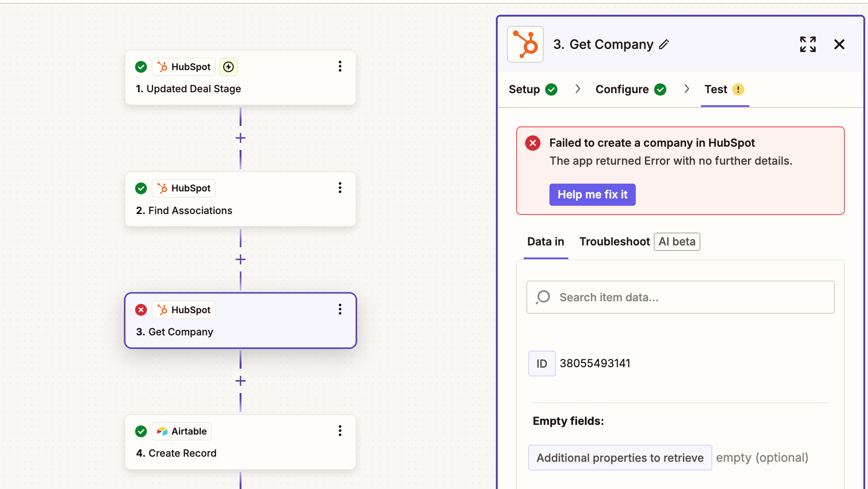Open the three-dot menu on Find Associations step
Viewport: 868px width, 489px height.
tap(340, 188)
